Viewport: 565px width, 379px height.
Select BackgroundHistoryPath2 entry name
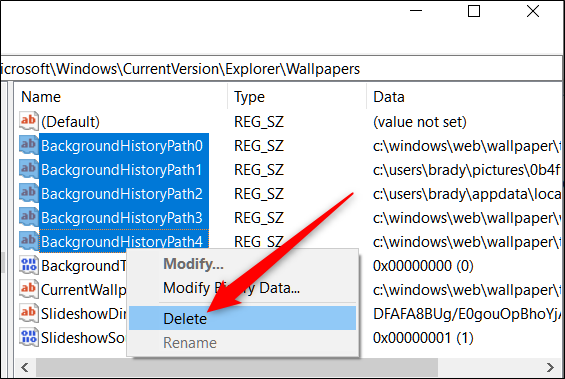pos(122,194)
